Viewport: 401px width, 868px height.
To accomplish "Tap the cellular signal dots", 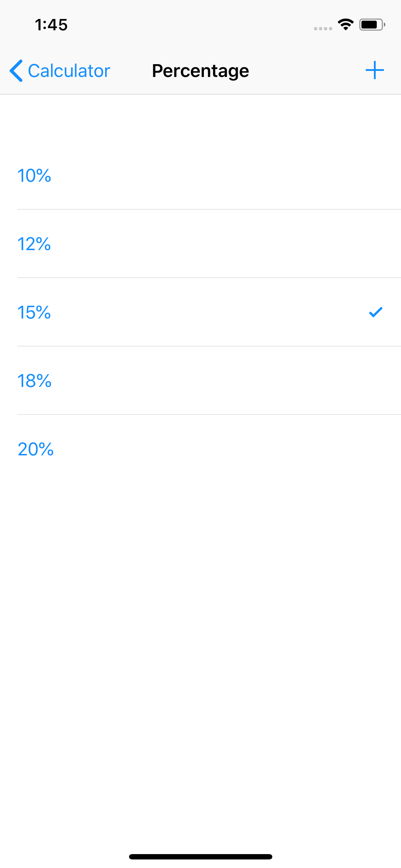I will coord(323,29).
